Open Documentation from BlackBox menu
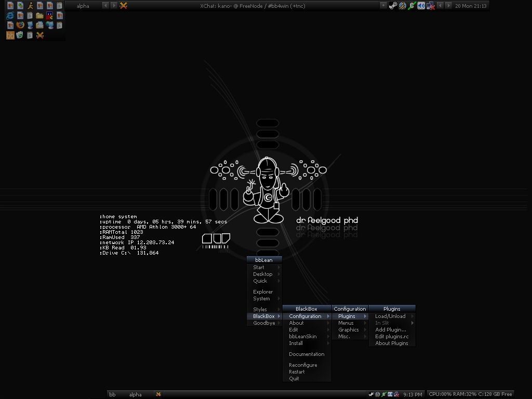The image size is (532, 399). 307,354
